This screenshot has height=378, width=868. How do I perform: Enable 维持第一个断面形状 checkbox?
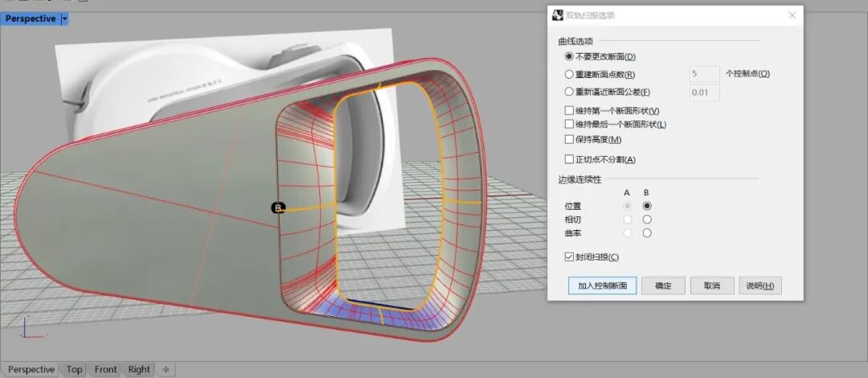(x=569, y=110)
